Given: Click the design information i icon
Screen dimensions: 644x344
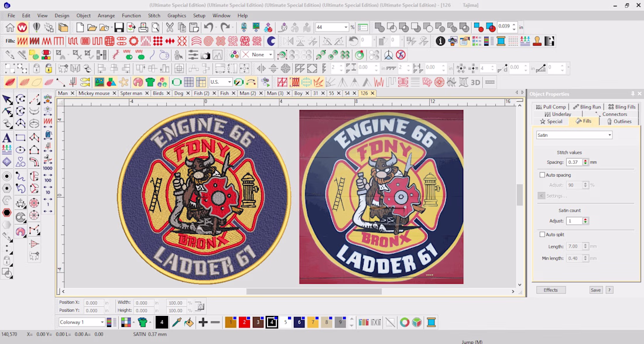Looking at the screenshot, I should (440, 41).
